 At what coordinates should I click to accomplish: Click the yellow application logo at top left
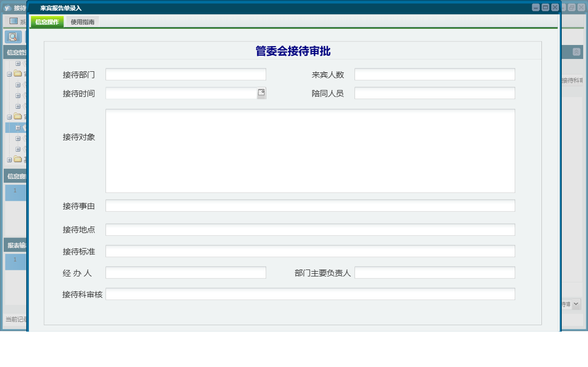[x=7, y=8]
